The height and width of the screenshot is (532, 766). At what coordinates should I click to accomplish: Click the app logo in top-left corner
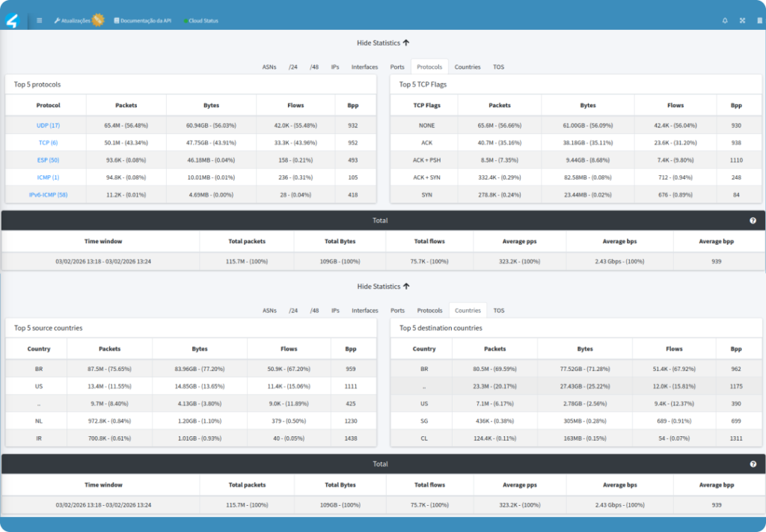tap(12, 20)
